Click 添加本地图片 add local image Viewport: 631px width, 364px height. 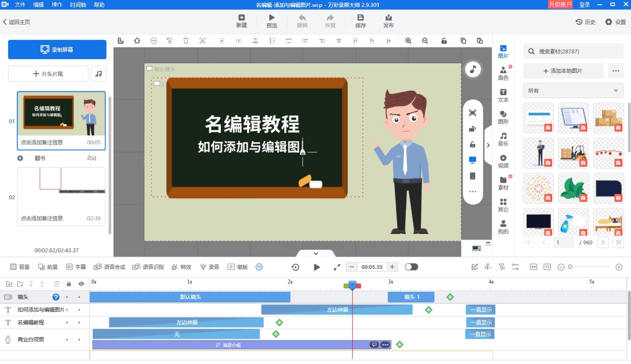(x=563, y=71)
